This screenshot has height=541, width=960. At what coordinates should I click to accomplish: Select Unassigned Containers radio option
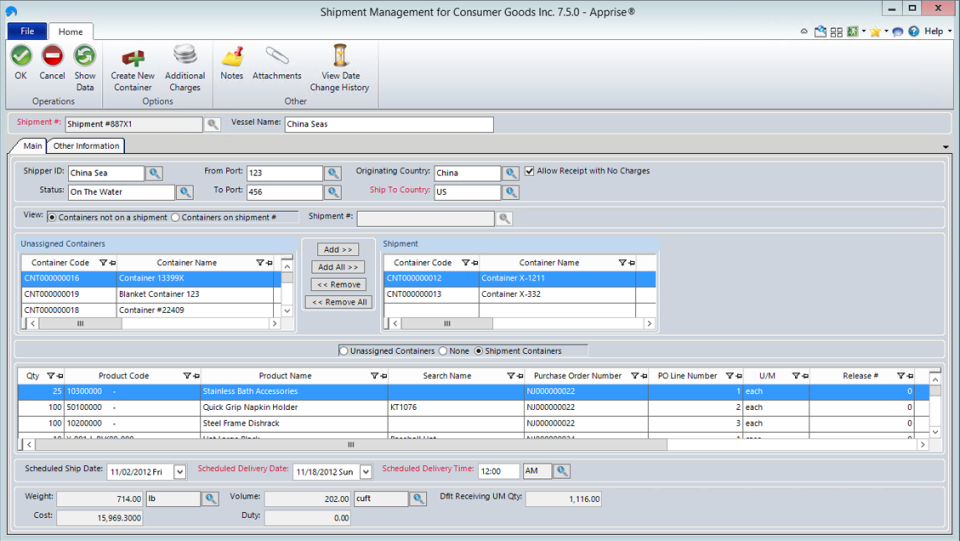point(343,351)
